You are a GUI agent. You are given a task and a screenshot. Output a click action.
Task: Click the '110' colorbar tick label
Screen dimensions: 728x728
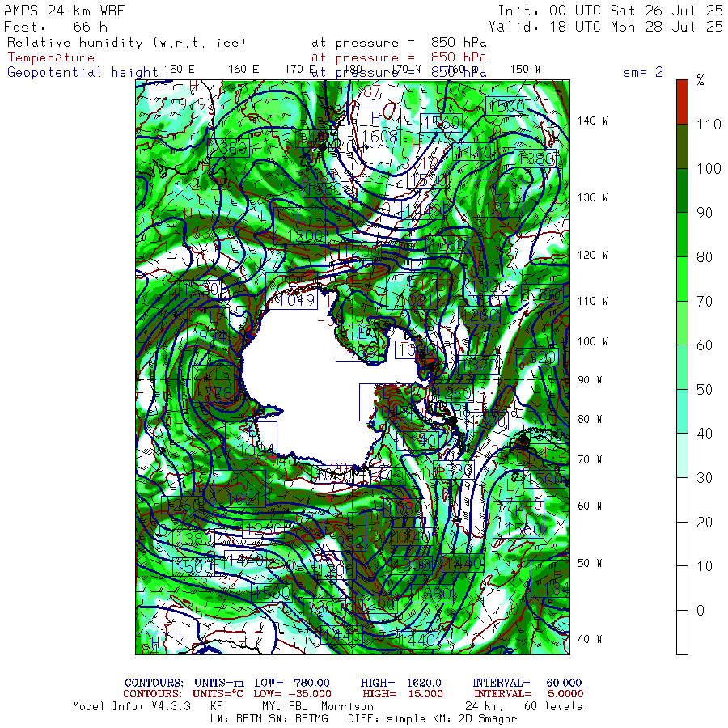(x=709, y=125)
